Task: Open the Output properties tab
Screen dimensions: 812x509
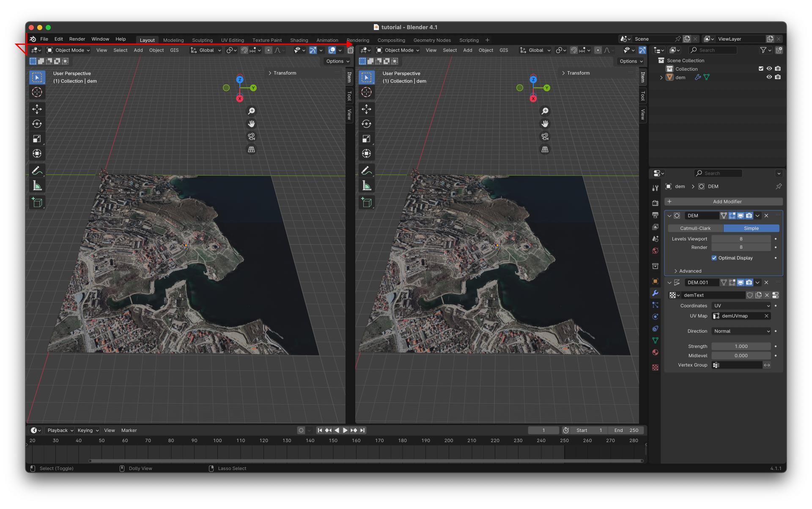Action: (655, 215)
